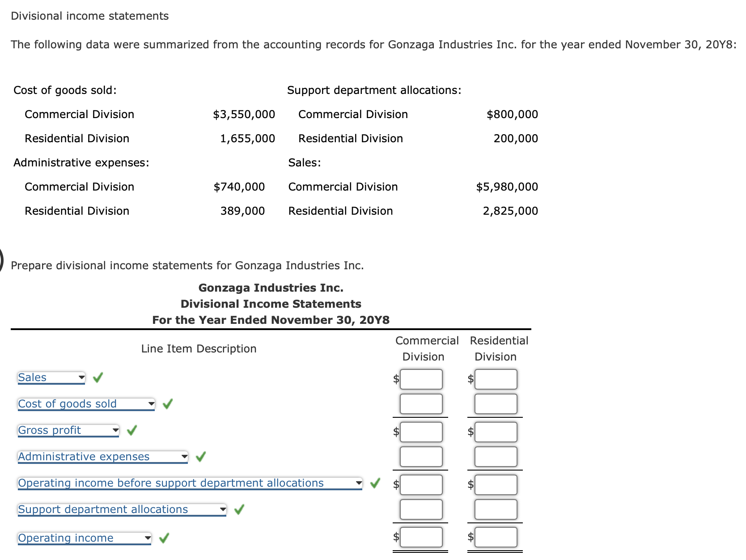The image size is (746, 560).
Task: Expand the Operating income dropdown selector
Action: [148, 538]
